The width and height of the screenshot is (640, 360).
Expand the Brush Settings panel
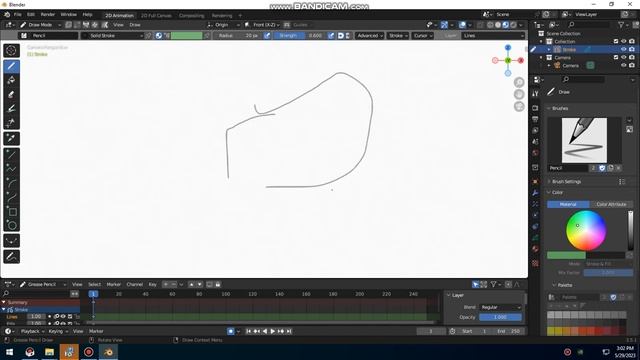click(x=567, y=182)
